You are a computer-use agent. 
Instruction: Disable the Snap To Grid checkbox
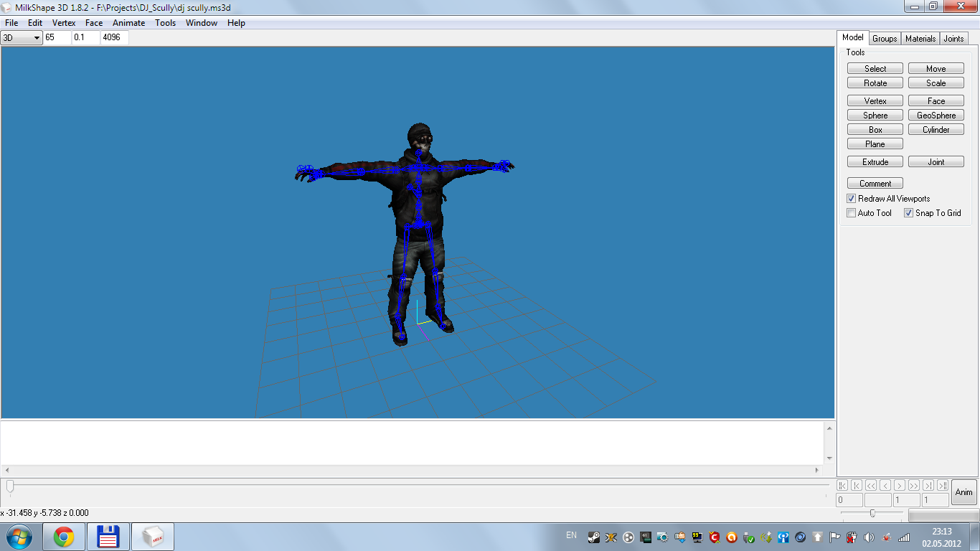coord(908,213)
